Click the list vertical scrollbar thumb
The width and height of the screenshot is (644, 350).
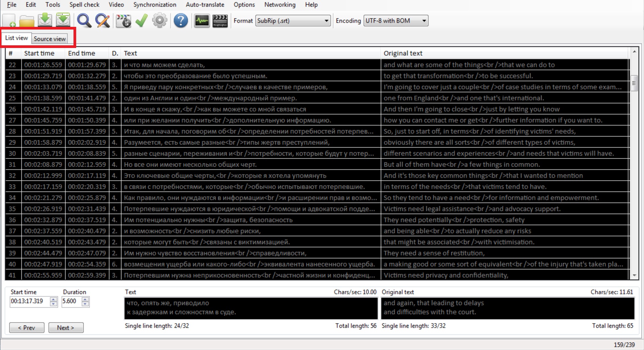[634, 83]
